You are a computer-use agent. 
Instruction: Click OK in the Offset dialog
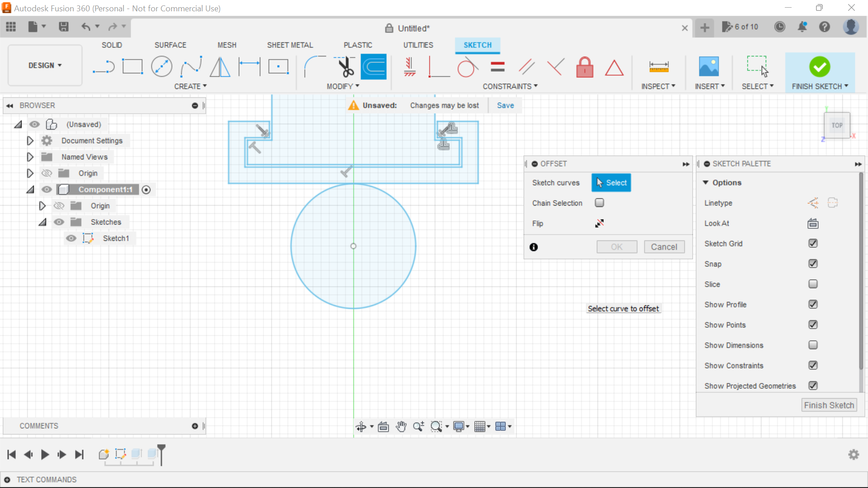[617, 247]
